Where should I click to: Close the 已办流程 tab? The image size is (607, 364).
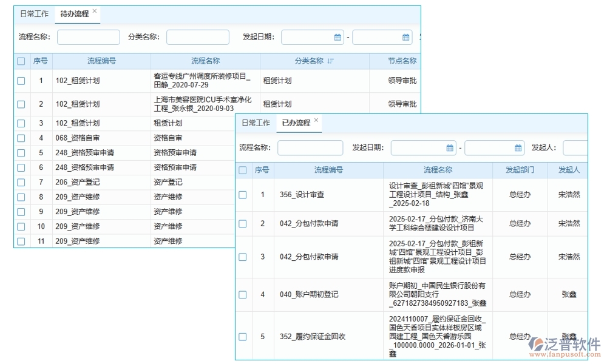click(316, 120)
